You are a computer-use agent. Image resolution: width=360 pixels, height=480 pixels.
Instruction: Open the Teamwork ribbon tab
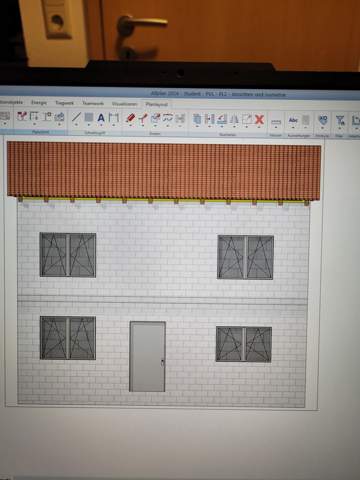click(93, 103)
